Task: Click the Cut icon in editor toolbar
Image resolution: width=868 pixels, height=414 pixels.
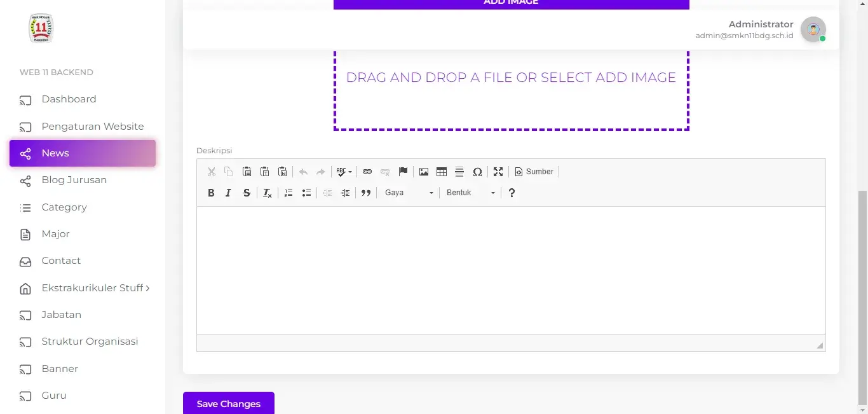Action: point(212,172)
